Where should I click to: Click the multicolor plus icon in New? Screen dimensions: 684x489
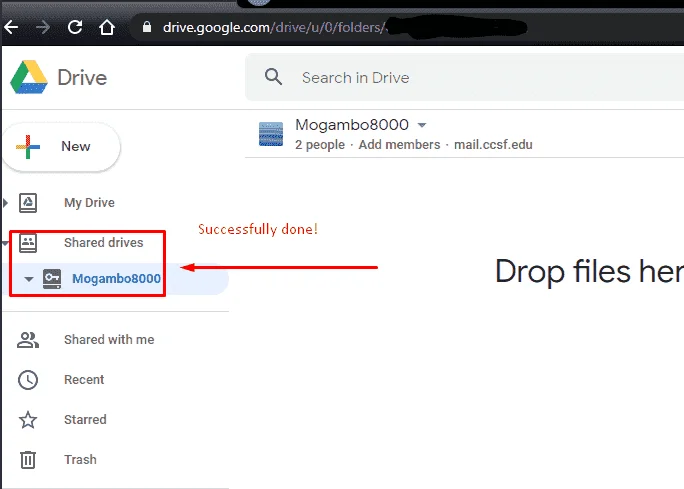[x=28, y=147]
